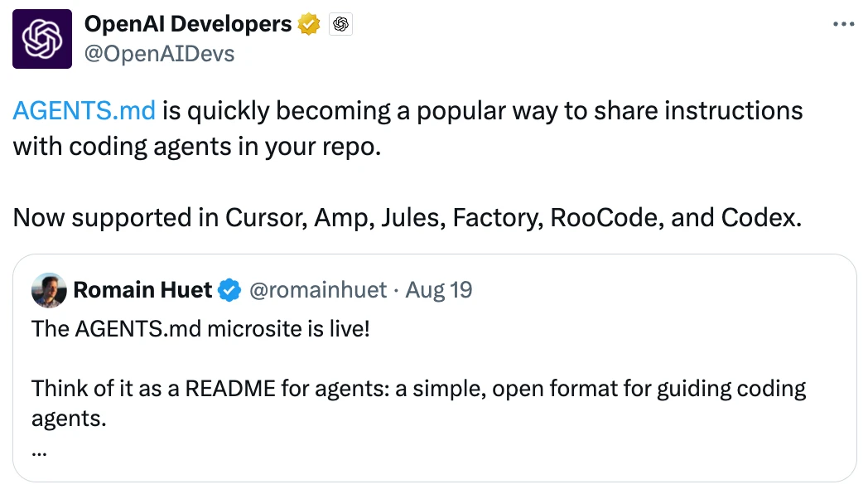Click "The AGENTS.md microsite is live!" line
The width and height of the screenshot is (868, 494).
pos(200,329)
